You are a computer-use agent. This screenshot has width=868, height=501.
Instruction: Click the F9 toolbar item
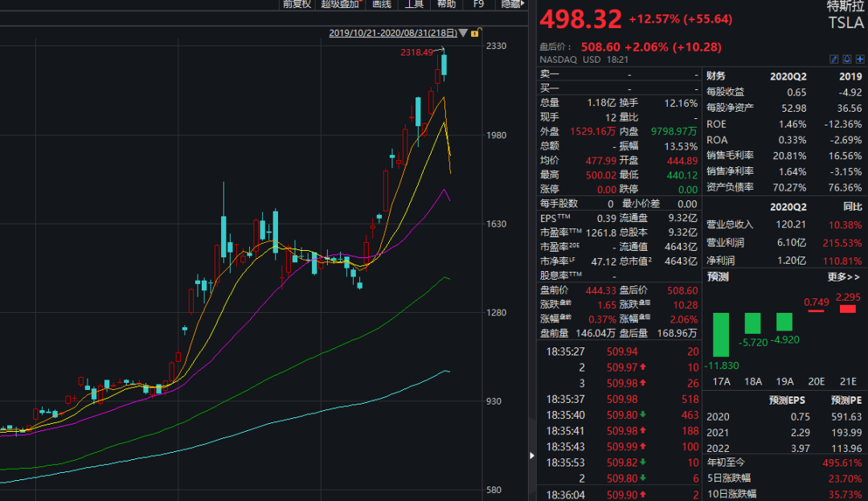pos(479,5)
